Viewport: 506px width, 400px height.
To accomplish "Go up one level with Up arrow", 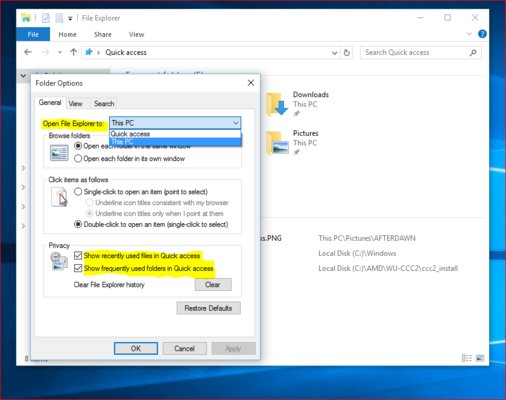I will (73, 52).
